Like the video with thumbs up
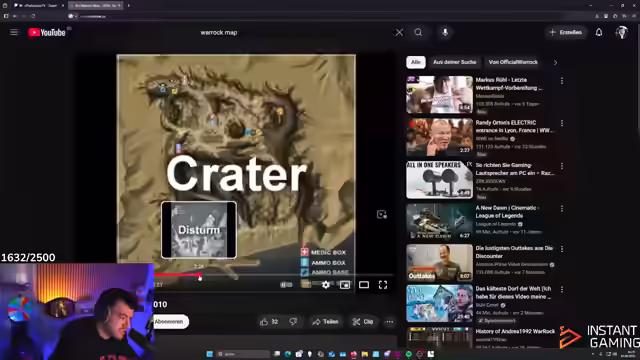 click(269, 322)
